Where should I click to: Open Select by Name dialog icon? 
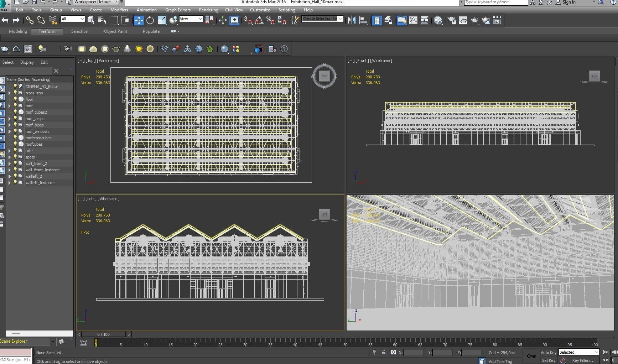click(x=102, y=20)
